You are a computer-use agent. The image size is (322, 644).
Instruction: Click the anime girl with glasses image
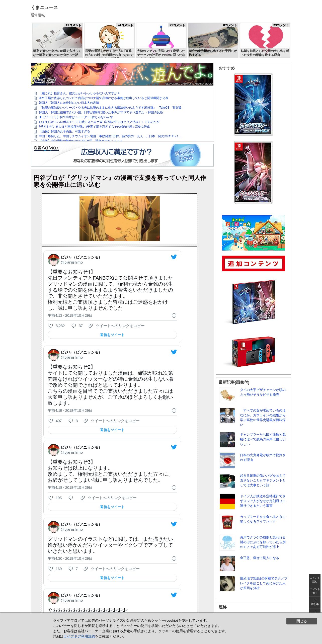point(119,219)
